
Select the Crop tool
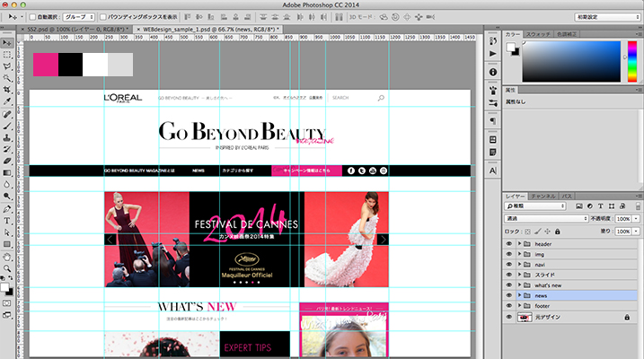coord(7,90)
